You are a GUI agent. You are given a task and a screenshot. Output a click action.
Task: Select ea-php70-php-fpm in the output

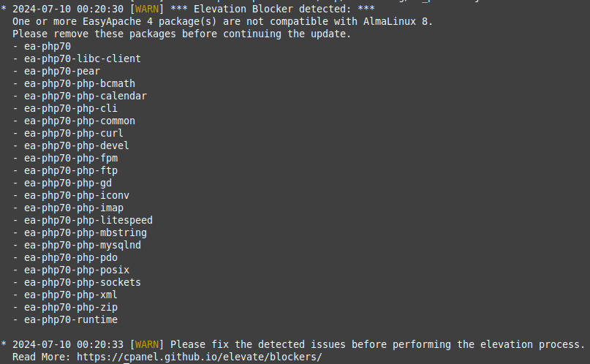70,158
